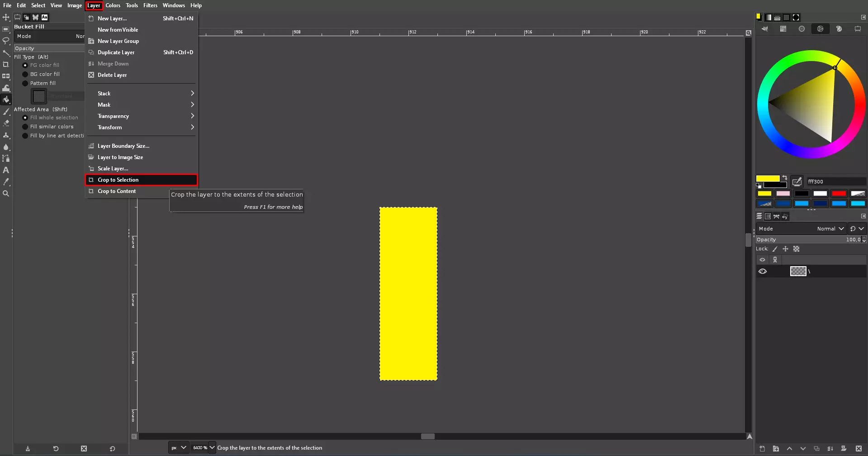Choose Fill similar colors option
Image resolution: width=868 pixels, height=456 pixels.
coord(25,127)
